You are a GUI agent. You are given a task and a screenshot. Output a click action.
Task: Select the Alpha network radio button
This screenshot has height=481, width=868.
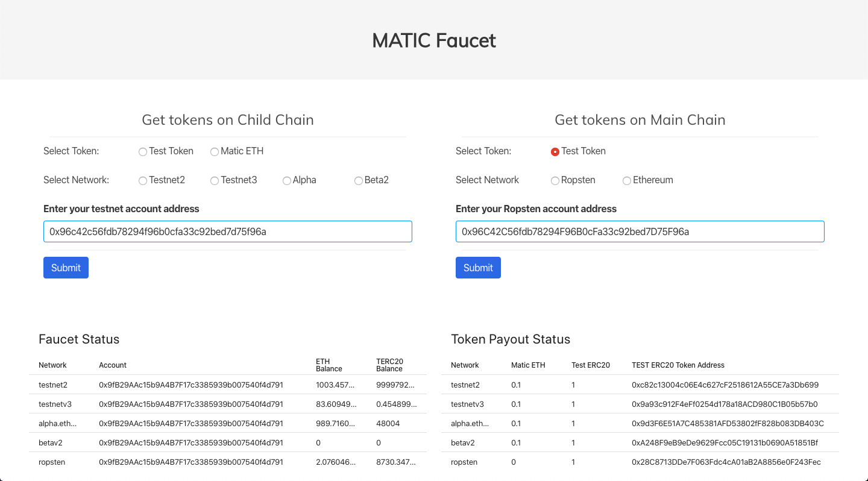point(287,181)
